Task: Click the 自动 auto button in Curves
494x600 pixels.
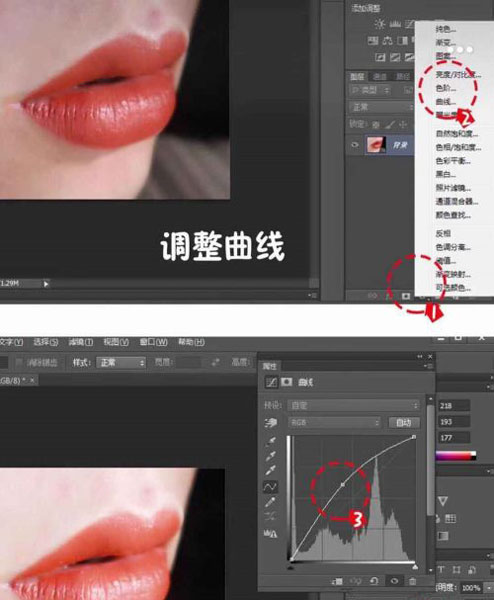Action: 404,422
